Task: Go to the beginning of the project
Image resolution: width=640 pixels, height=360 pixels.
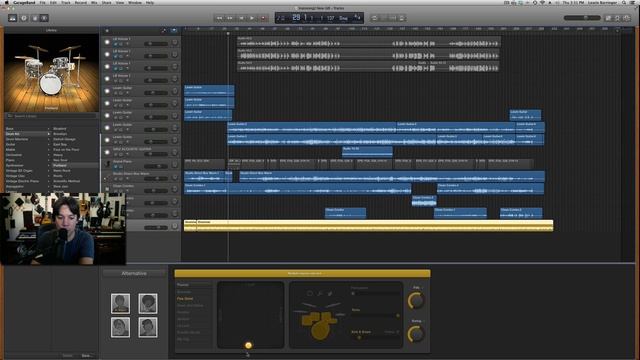Action: click(241, 18)
